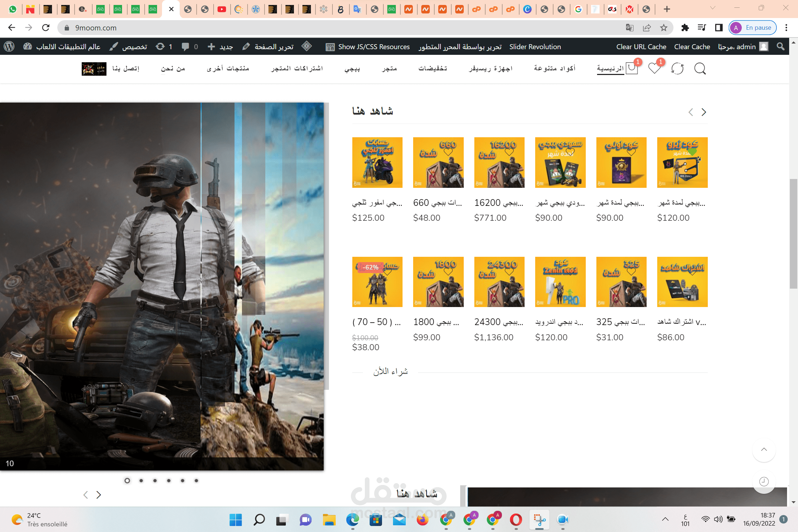The width and height of the screenshot is (798, 532).
Task: Reload the page with the refresh icon
Action: [x=46, y=28]
